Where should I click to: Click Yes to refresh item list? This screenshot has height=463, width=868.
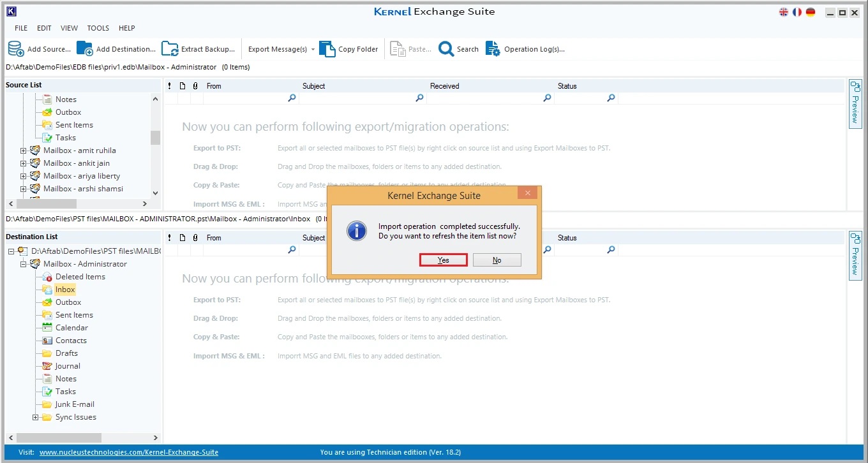click(444, 260)
